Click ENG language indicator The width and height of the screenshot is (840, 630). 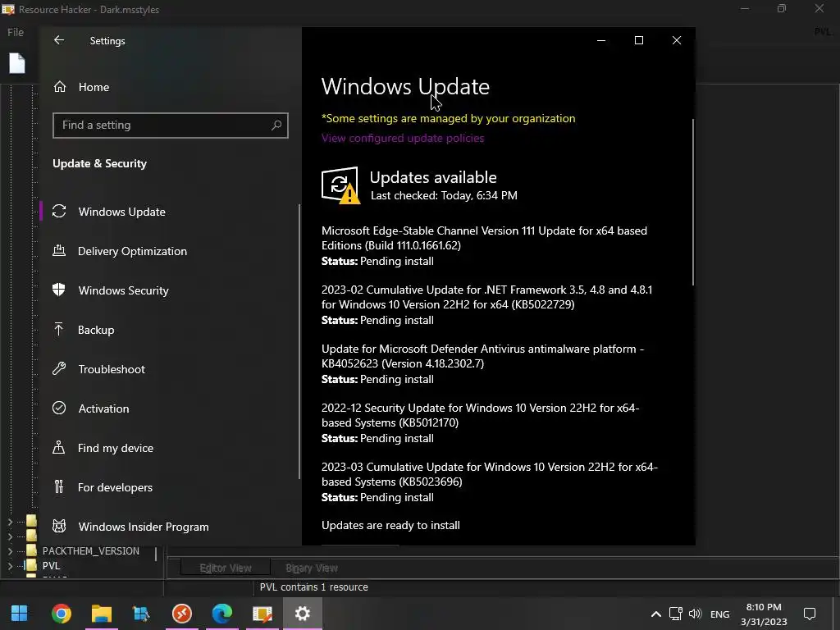[x=719, y=614]
